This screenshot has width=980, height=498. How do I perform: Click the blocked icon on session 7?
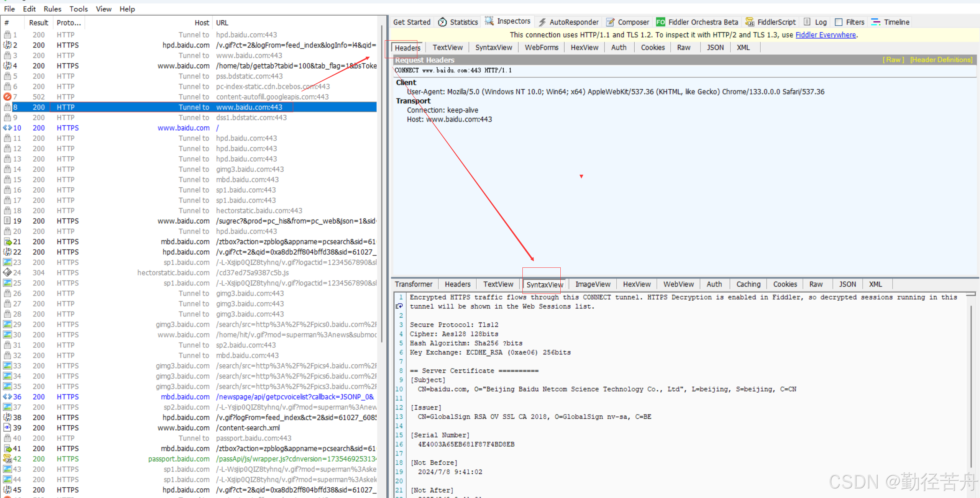[x=7, y=97]
